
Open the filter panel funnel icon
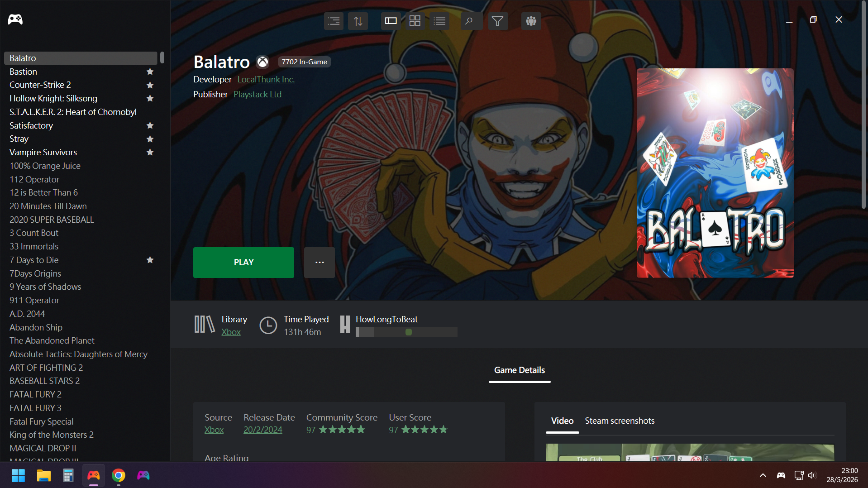tap(498, 21)
